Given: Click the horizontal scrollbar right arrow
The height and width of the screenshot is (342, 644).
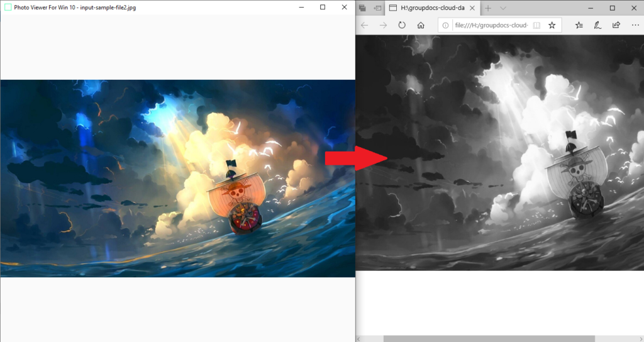Looking at the screenshot, I should pos(640,338).
